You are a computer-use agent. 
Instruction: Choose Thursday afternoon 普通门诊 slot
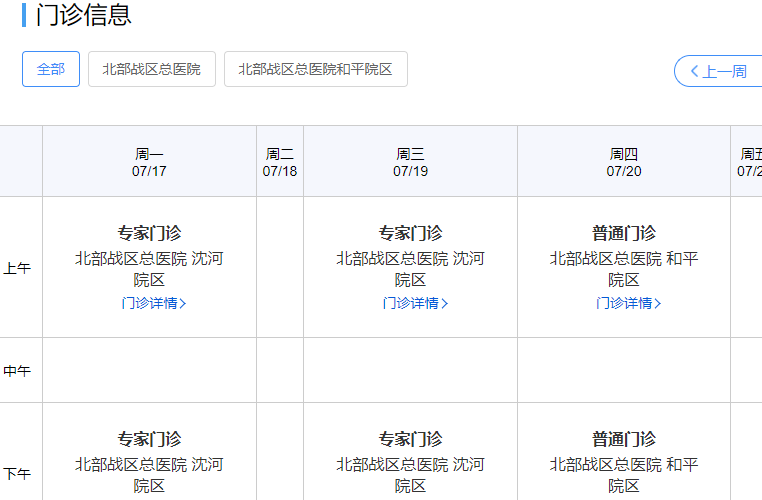click(x=624, y=439)
